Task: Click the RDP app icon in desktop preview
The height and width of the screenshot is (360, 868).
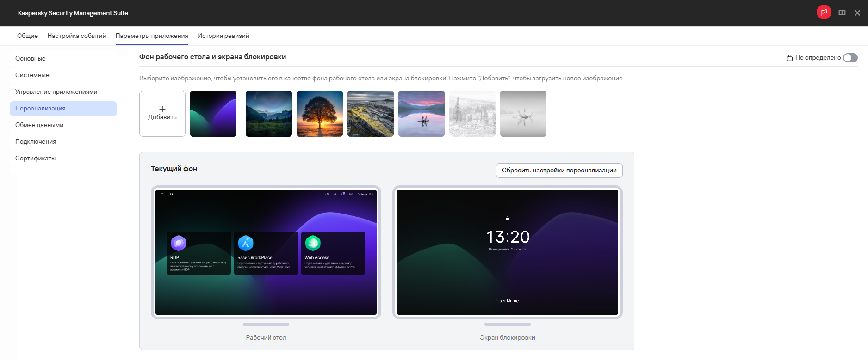Action: pos(178,243)
